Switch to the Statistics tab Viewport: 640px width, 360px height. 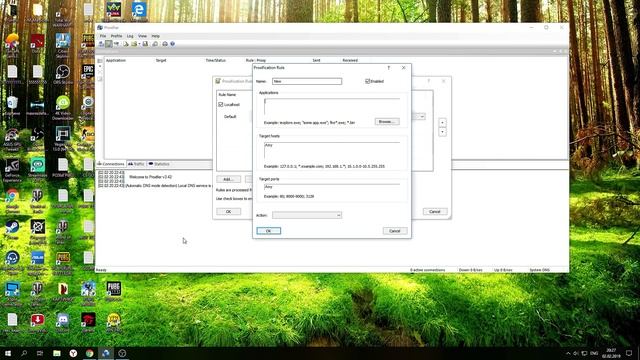pyautogui.click(x=159, y=164)
